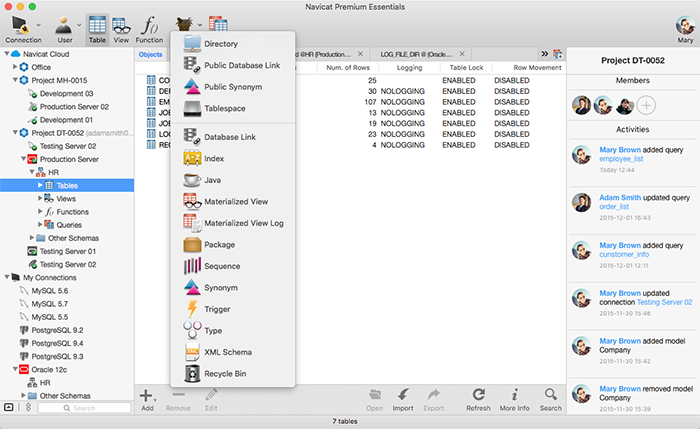Add a new project member

click(x=646, y=105)
